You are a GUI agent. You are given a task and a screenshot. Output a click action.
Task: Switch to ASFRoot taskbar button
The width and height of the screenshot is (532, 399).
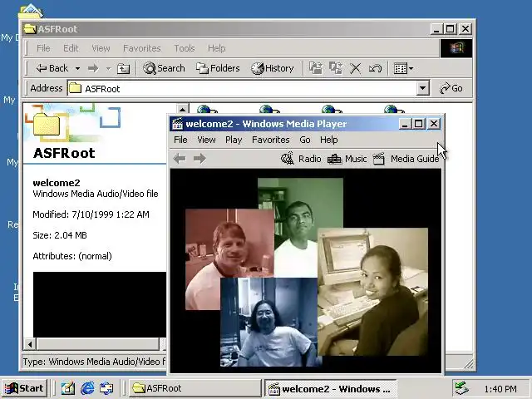pyautogui.click(x=195, y=388)
